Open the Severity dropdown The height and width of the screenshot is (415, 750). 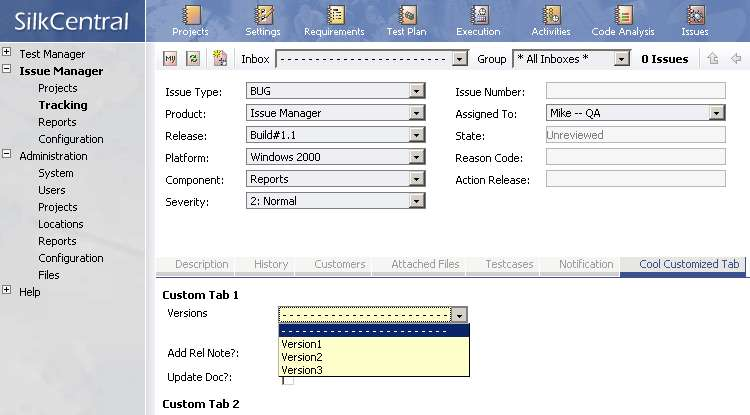[x=335, y=201]
